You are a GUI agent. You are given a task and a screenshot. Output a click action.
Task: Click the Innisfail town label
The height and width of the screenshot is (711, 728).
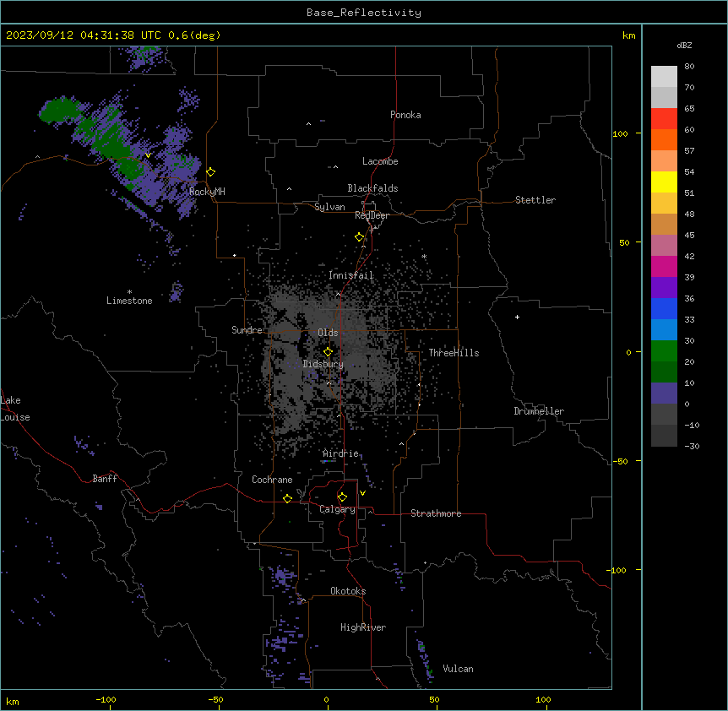(x=350, y=275)
